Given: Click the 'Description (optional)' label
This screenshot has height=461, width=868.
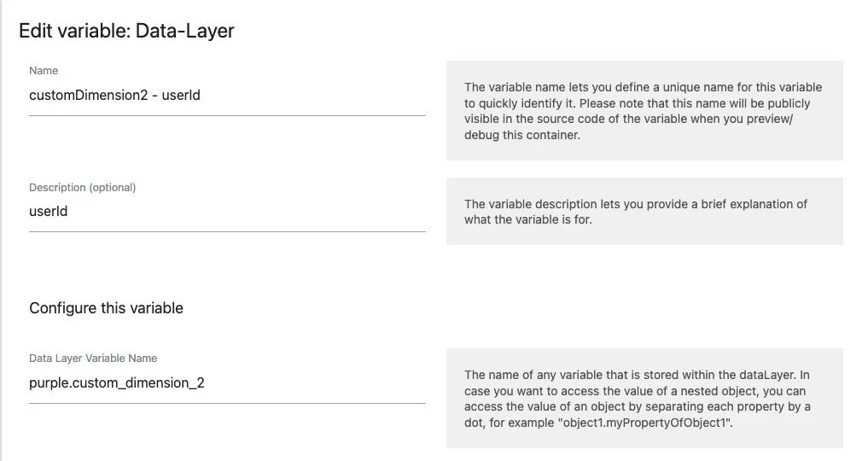Looking at the screenshot, I should pyautogui.click(x=82, y=188).
